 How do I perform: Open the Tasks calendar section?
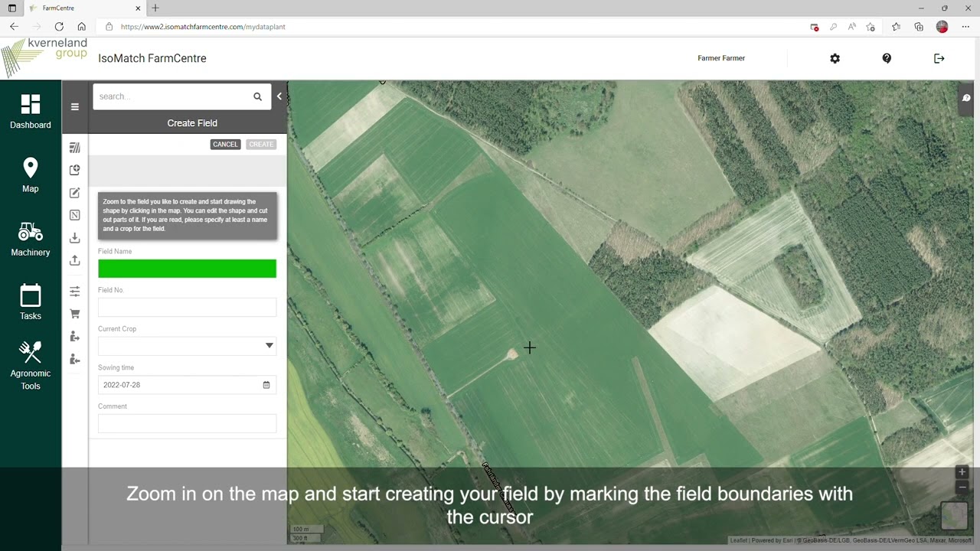(x=31, y=302)
